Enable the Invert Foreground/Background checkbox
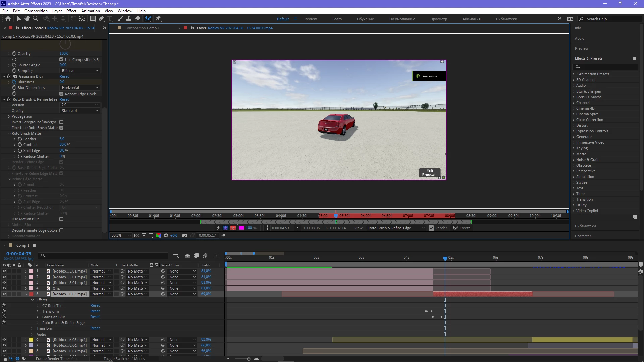Image resolution: width=644 pixels, height=362 pixels. pos(61,122)
